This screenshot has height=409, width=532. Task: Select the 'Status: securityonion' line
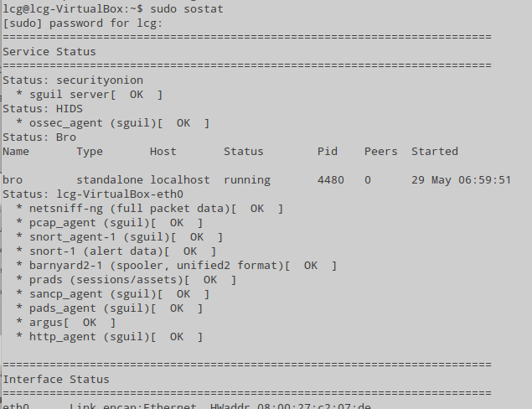(x=73, y=80)
